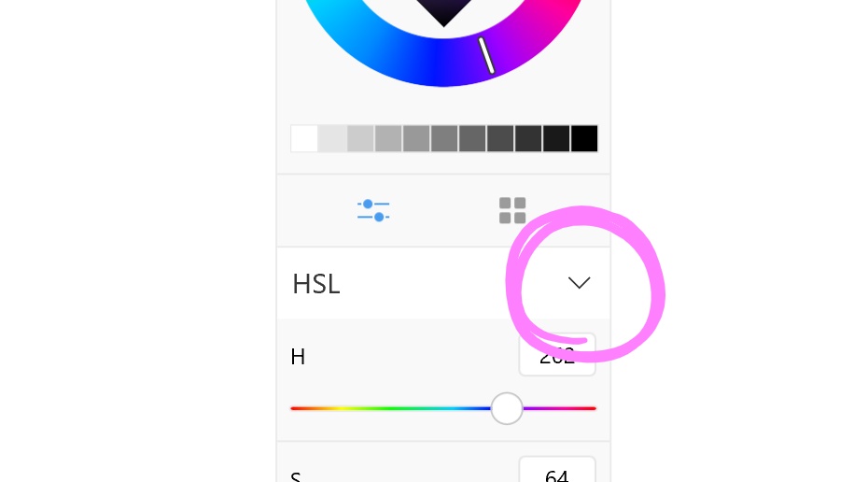The image size is (868, 482).
Task: Open the HSL color model dropdown
Action: (579, 283)
